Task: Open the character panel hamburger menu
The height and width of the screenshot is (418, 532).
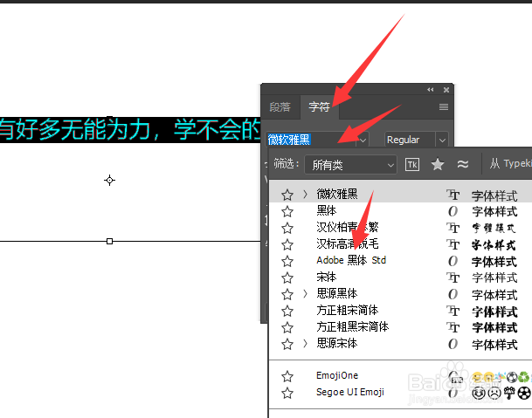Action: (444, 107)
